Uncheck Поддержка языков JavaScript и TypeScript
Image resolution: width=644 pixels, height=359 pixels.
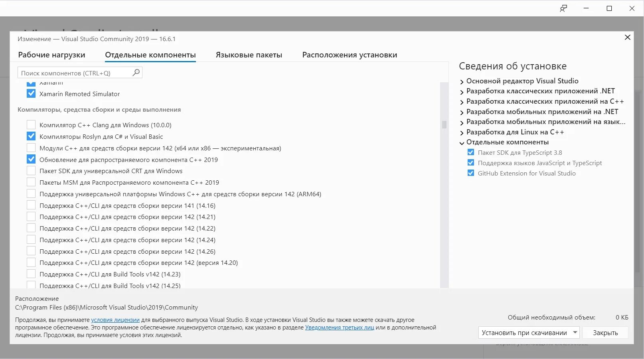pos(471,163)
